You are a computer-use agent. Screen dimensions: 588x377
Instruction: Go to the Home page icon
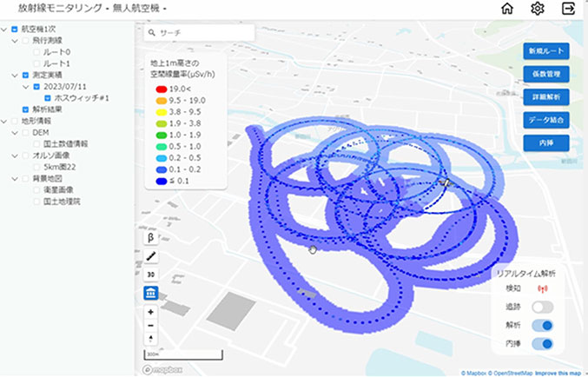[507, 9]
